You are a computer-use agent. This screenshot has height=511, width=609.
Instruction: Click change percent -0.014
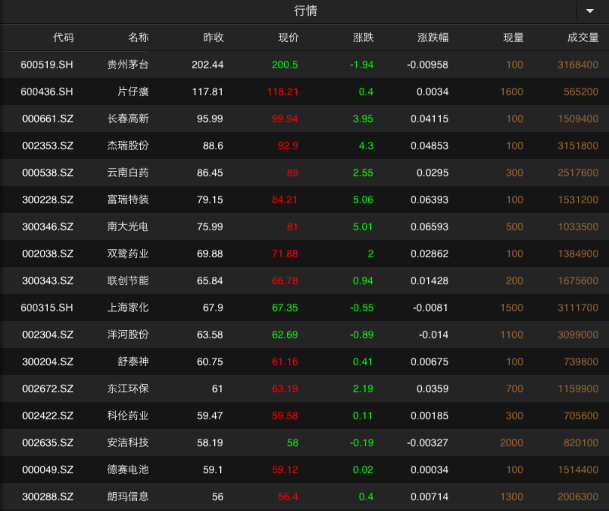433,334
